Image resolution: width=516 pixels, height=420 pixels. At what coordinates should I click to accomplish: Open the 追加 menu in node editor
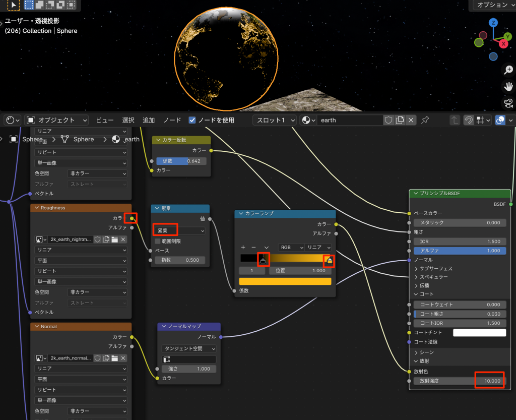[149, 120]
